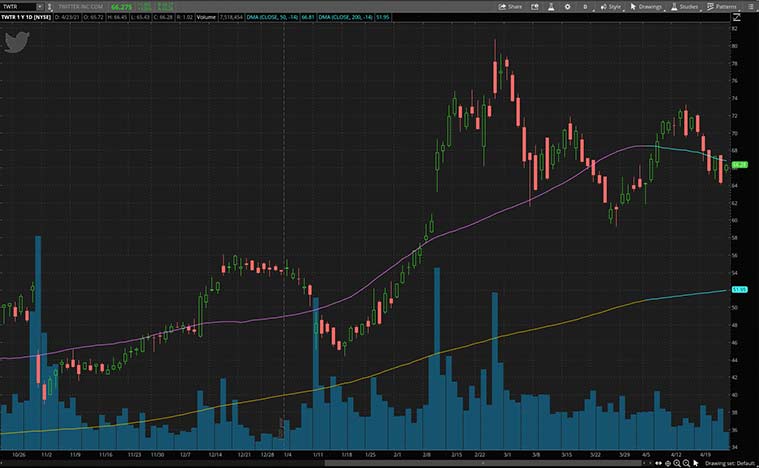Viewport: 759px width, 468px height.
Task: Click the 7,518,454 volume value
Action: point(231,17)
